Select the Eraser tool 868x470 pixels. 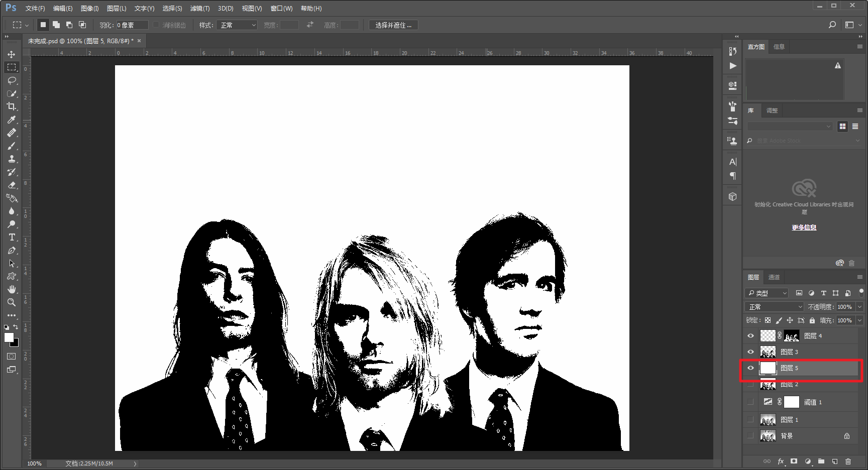(12, 185)
